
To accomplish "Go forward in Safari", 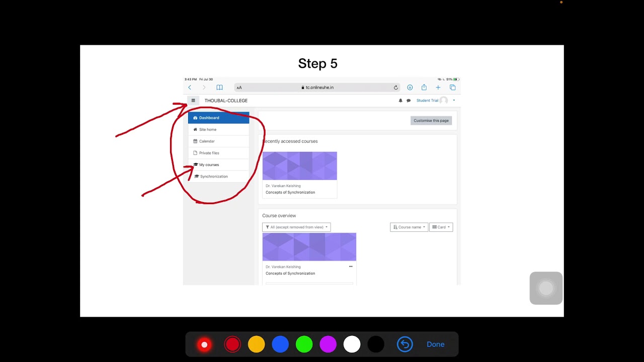I will (204, 87).
